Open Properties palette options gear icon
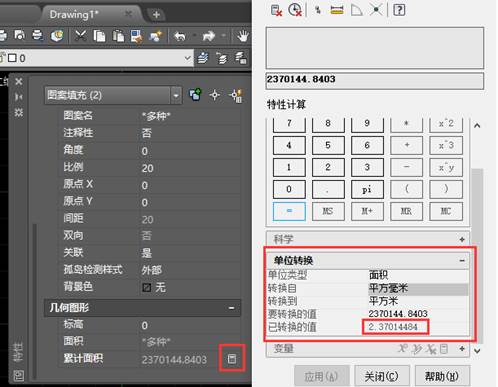This screenshot has height=387, width=498. 19,112
